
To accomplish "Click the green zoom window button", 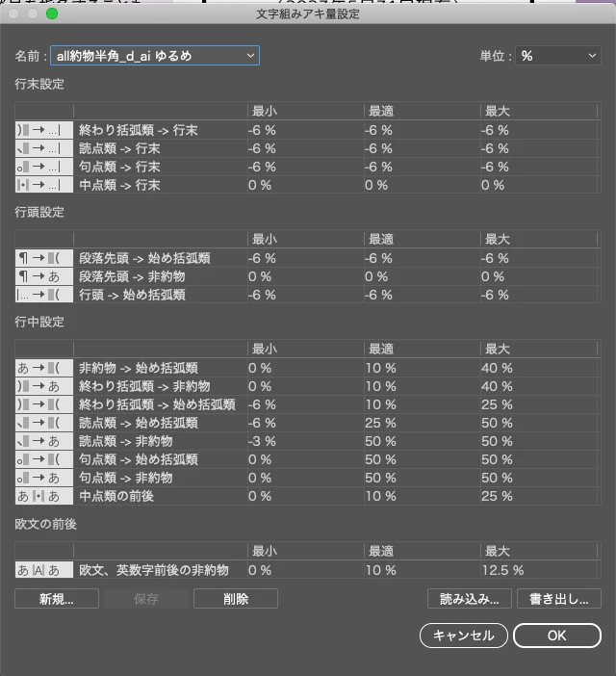I will 52,13.
